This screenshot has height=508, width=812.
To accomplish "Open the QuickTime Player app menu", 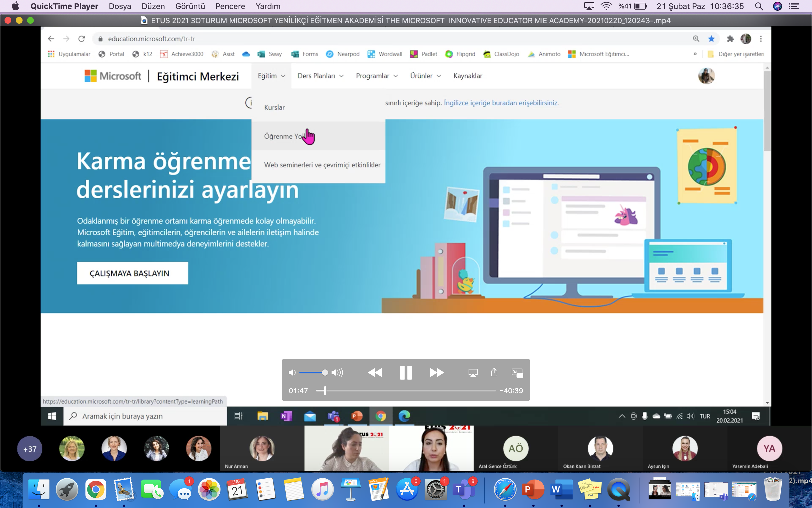I will tap(64, 6).
